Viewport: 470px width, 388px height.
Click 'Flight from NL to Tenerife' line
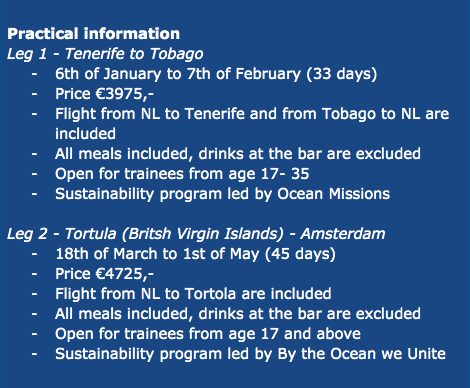click(252, 114)
